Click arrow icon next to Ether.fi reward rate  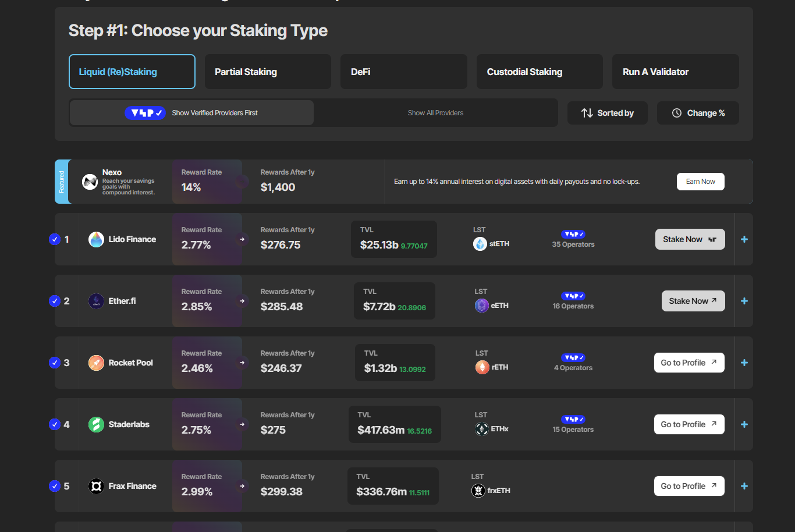click(242, 301)
